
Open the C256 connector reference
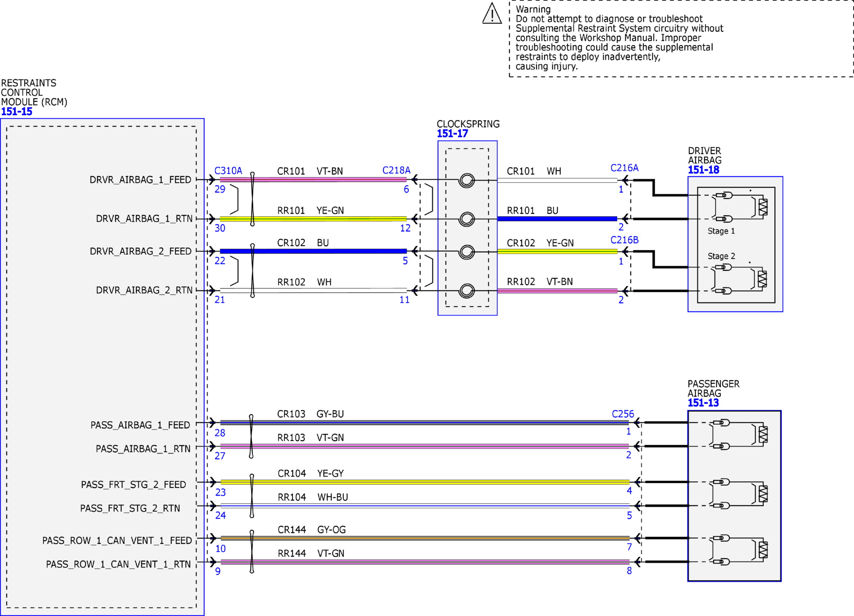click(623, 414)
